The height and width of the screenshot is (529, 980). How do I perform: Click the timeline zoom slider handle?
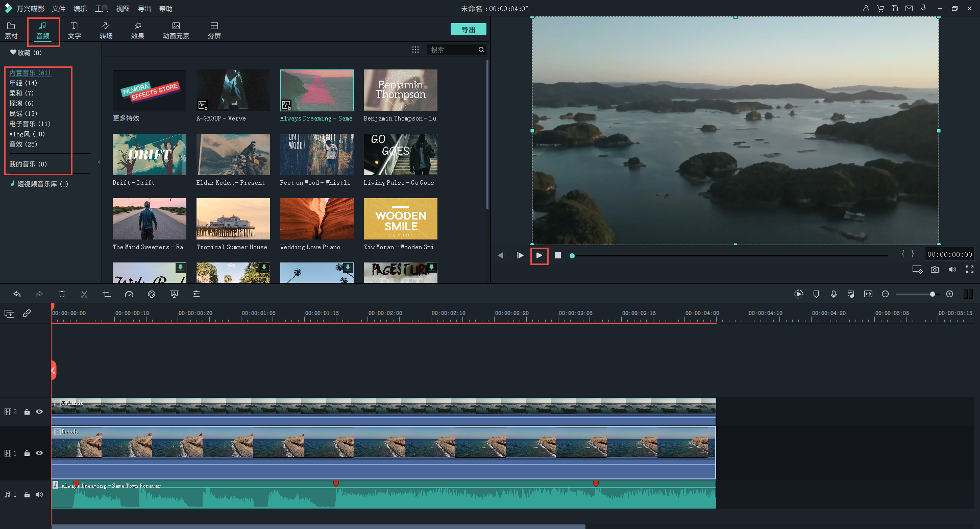coord(933,294)
